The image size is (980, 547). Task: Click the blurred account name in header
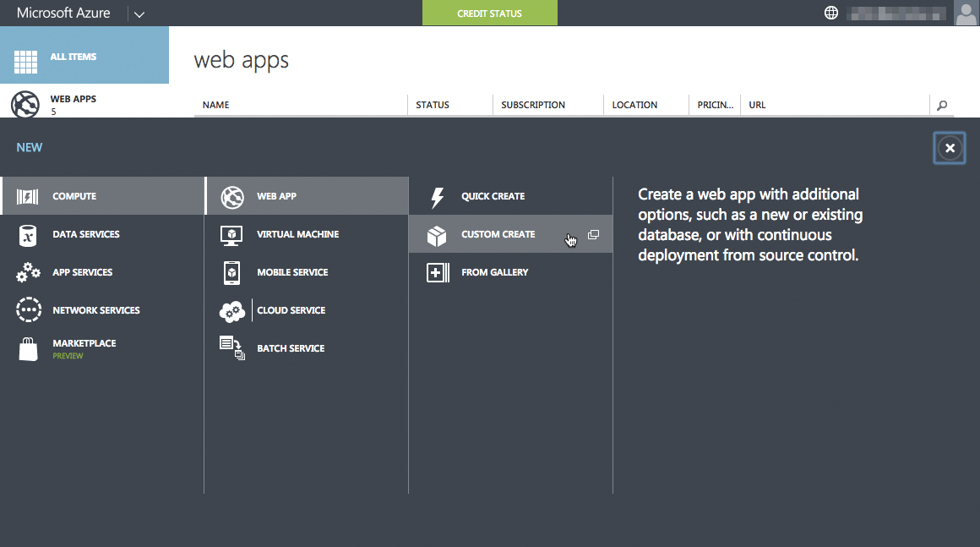click(x=896, y=14)
